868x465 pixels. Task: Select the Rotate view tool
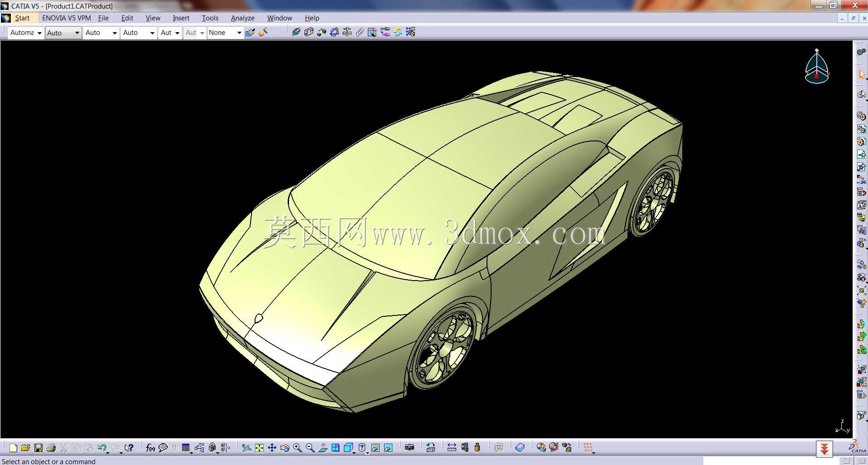285,448
